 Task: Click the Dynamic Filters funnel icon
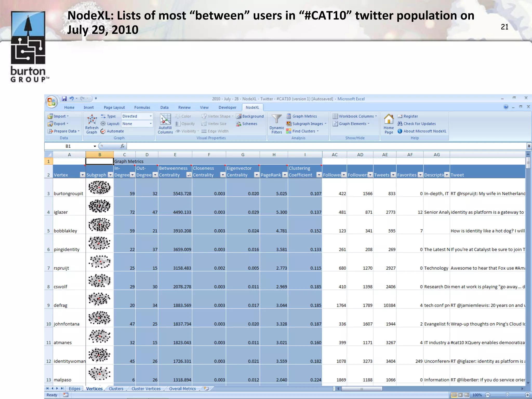tap(276, 119)
